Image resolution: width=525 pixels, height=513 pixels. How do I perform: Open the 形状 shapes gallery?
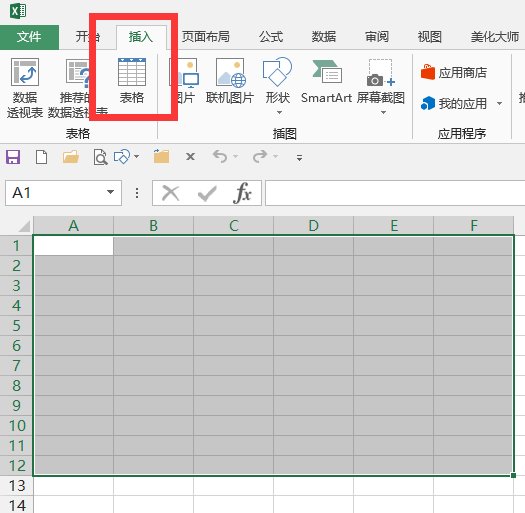277,80
